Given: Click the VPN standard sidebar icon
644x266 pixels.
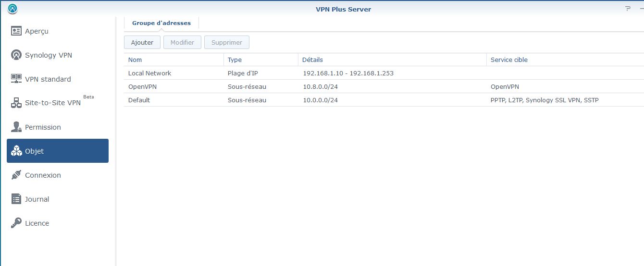Looking at the screenshot, I should click(x=16, y=79).
